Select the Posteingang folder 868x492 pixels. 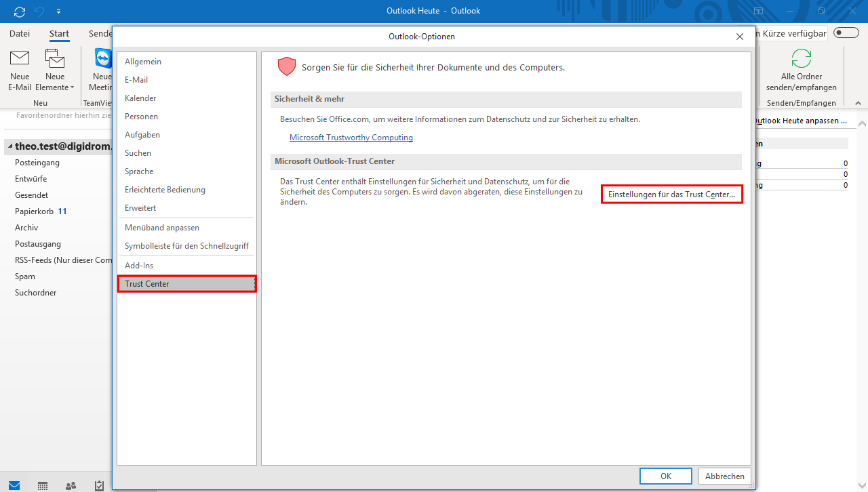[x=37, y=163]
